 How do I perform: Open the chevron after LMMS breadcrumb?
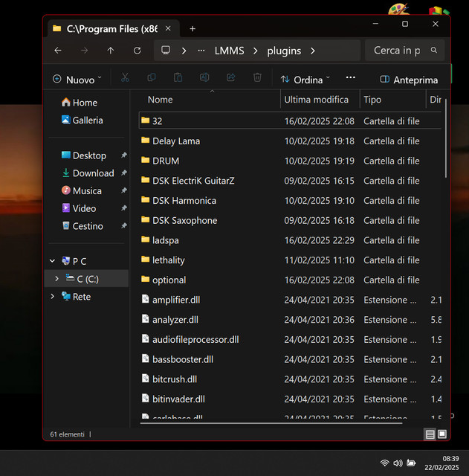[x=256, y=51]
